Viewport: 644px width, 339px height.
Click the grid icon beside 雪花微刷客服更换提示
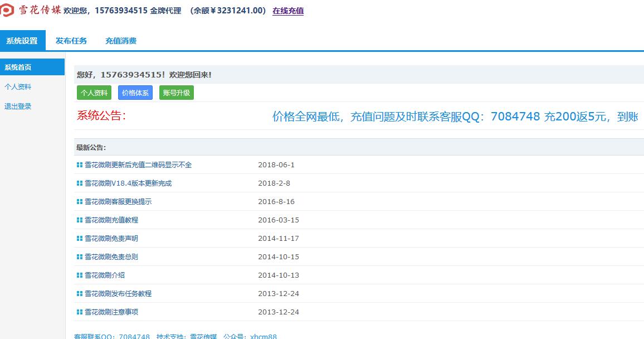pyautogui.click(x=80, y=202)
